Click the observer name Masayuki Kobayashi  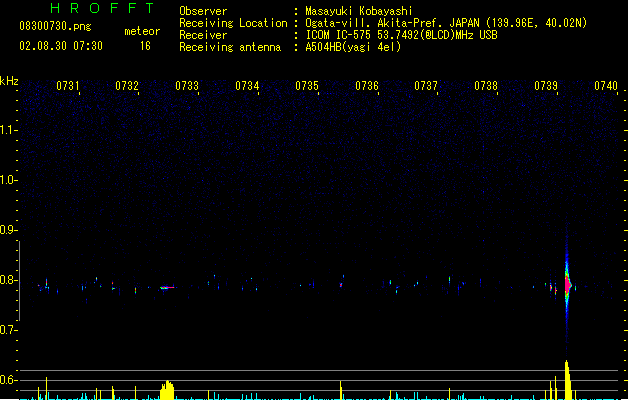click(359, 11)
